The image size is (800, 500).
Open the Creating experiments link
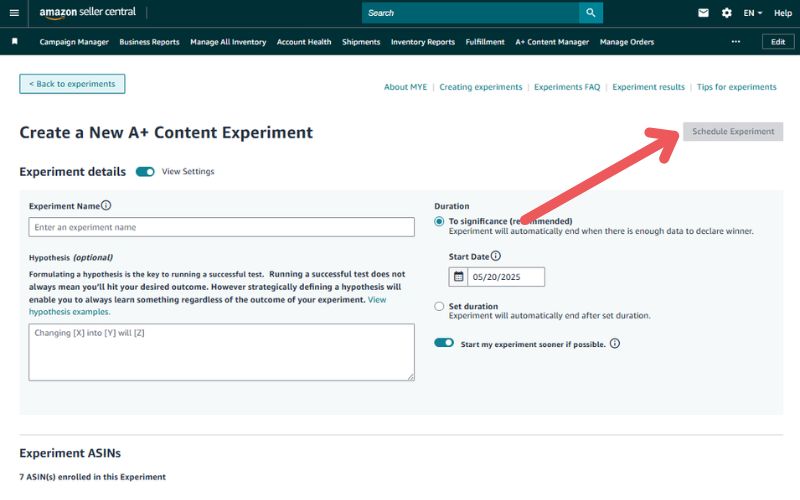pyautogui.click(x=481, y=87)
